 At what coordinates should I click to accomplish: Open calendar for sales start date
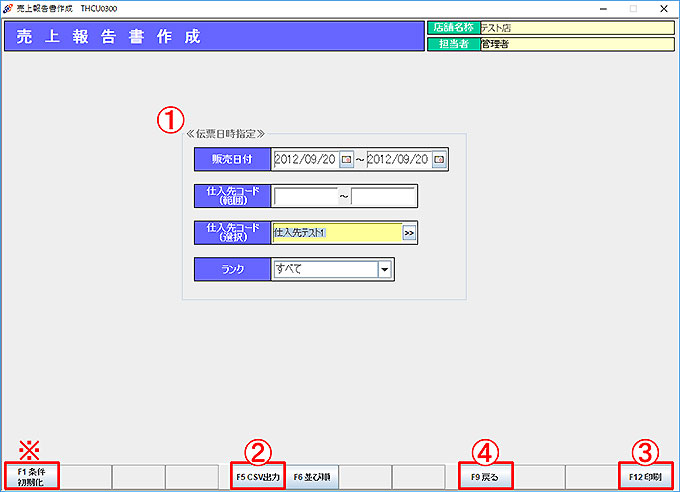346,159
